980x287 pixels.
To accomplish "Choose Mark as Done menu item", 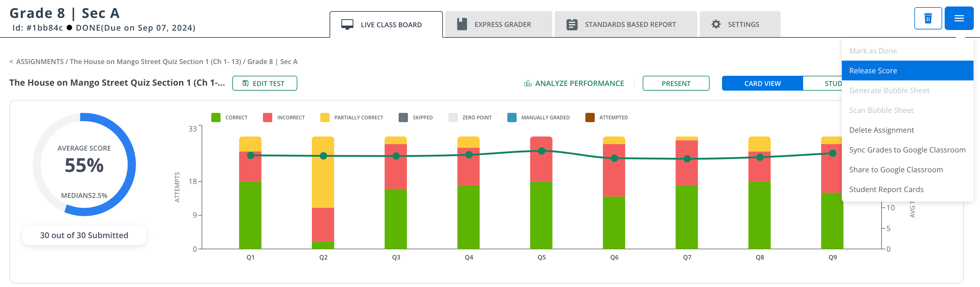I will pyautogui.click(x=907, y=51).
